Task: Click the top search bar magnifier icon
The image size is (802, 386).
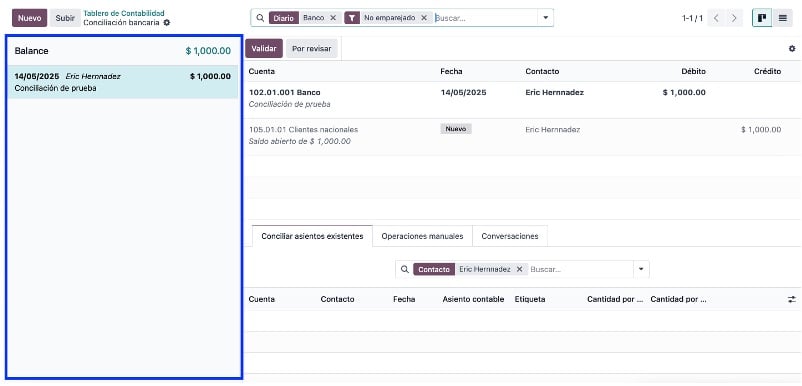Action: tap(260, 18)
